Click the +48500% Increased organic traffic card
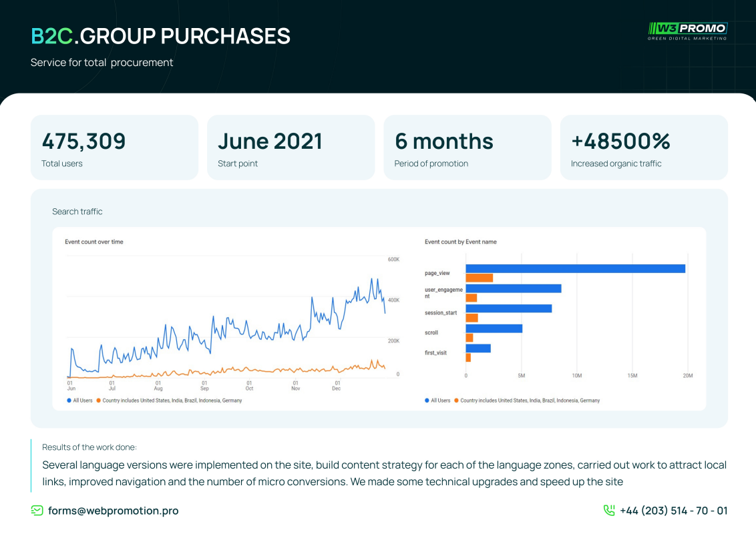 [x=643, y=148]
